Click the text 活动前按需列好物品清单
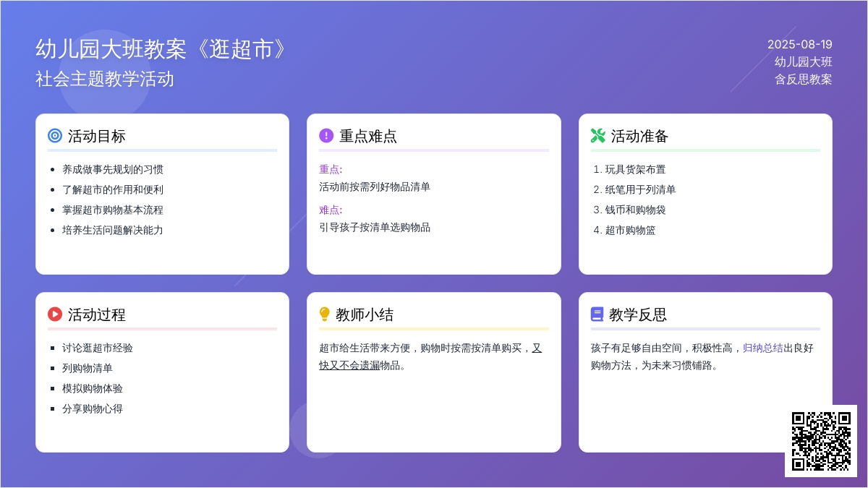 (x=375, y=187)
